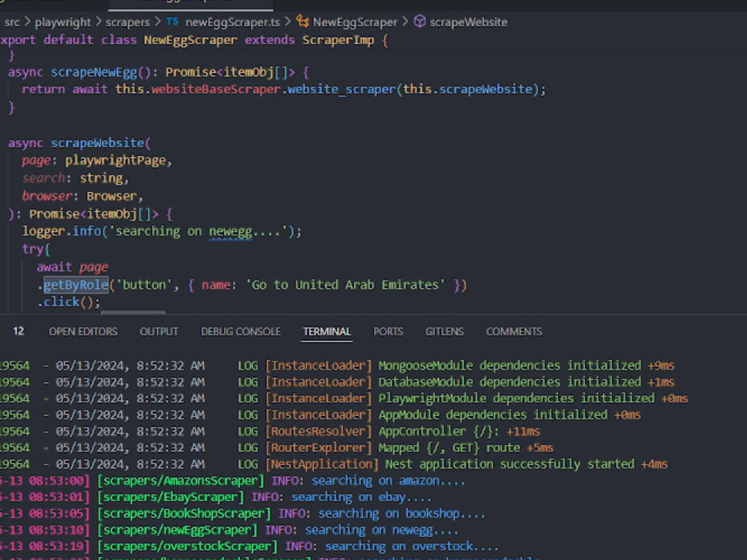Click 'ScraperImp' in class declaration
747x560 pixels.
tap(338, 40)
